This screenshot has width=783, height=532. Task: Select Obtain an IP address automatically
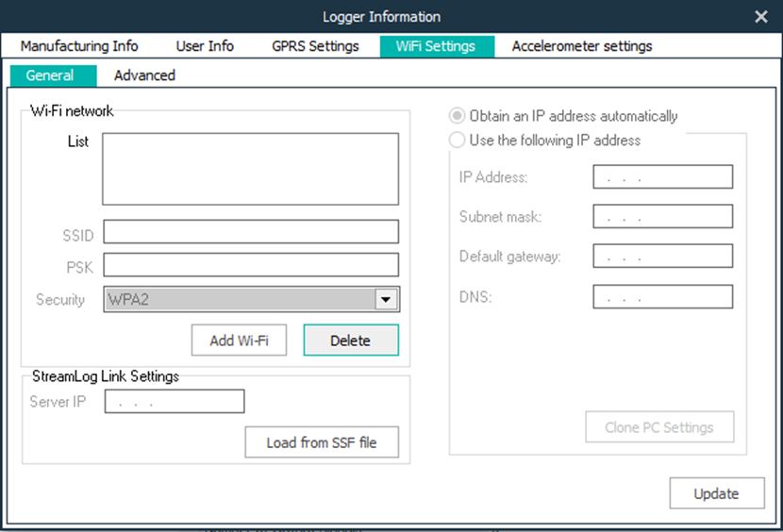click(458, 116)
